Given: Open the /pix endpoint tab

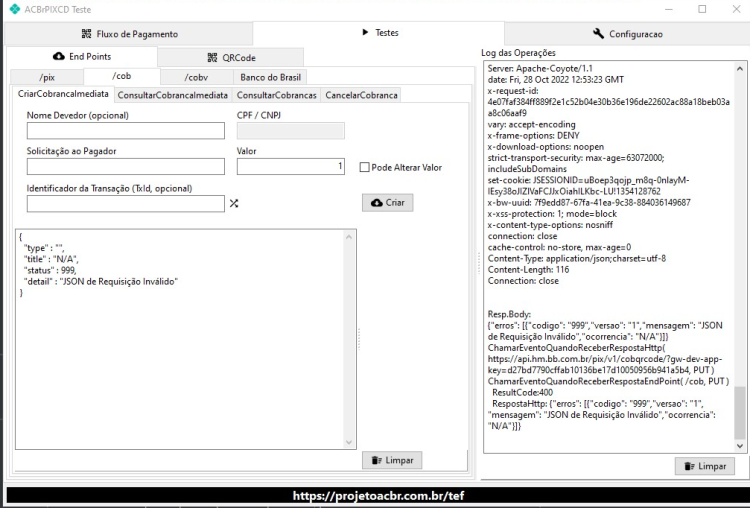Looking at the screenshot, I should 47,77.
